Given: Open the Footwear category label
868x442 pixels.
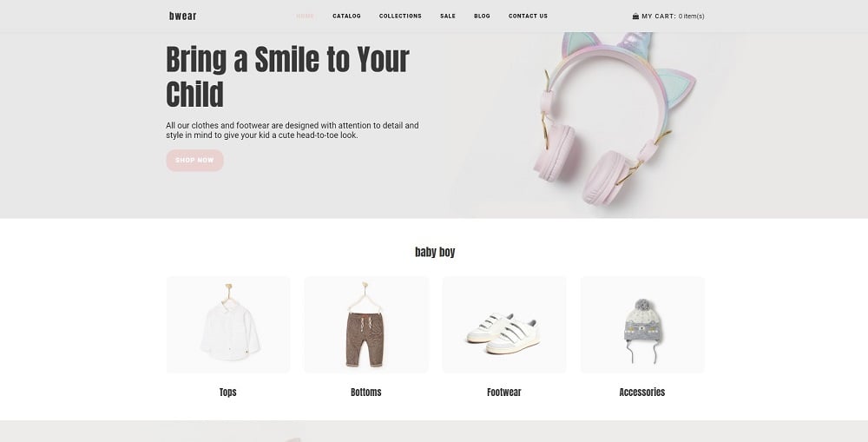Looking at the screenshot, I should click(504, 393).
